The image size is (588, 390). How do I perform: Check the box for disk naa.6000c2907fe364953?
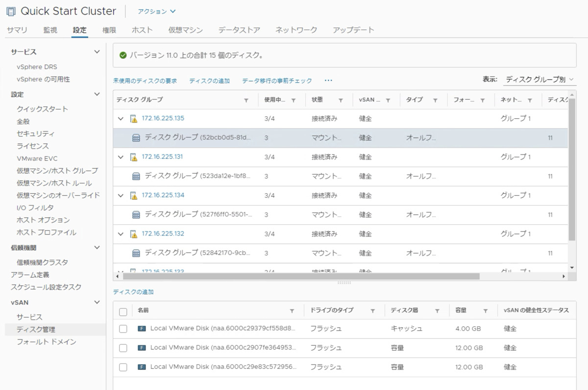123,348
